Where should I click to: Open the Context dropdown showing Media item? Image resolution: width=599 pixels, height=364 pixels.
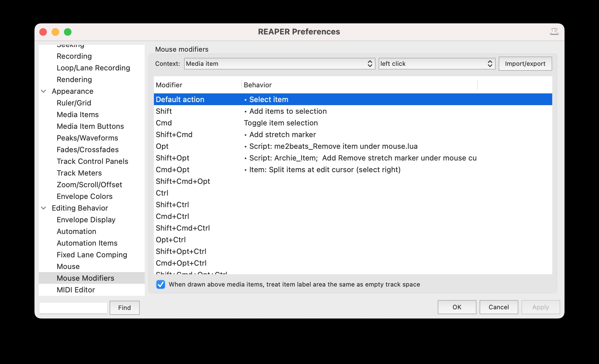[x=279, y=64]
